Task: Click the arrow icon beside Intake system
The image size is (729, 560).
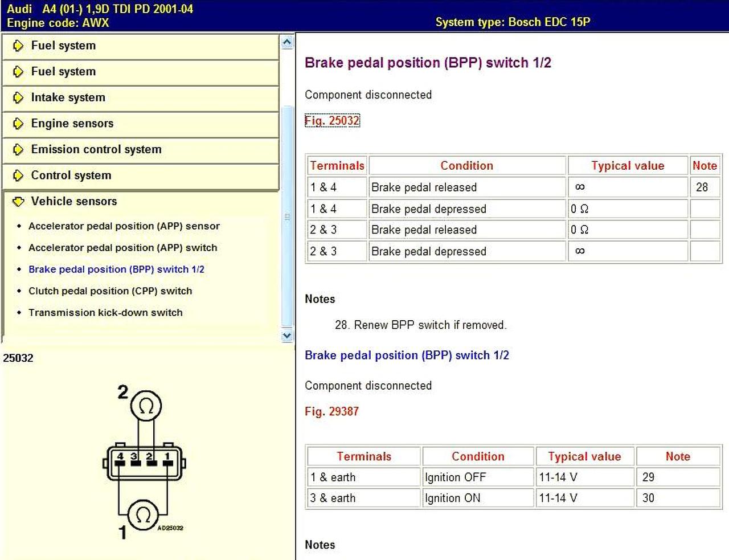Action: pyautogui.click(x=18, y=97)
